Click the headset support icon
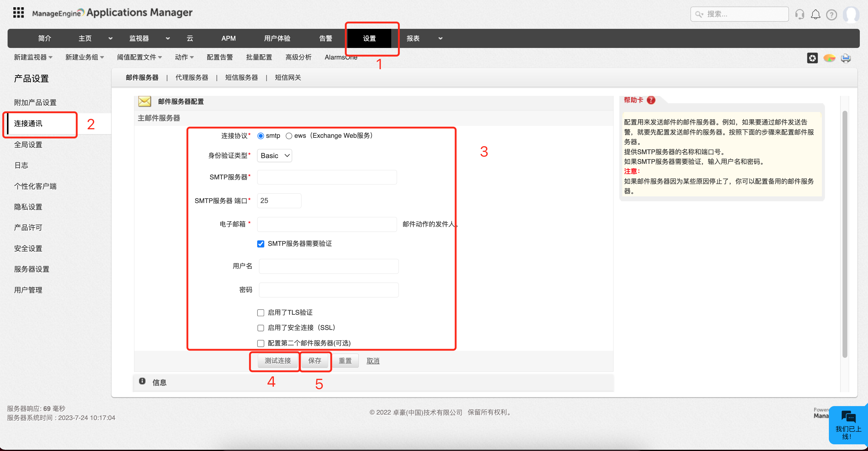This screenshot has height=451, width=868. (799, 15)
